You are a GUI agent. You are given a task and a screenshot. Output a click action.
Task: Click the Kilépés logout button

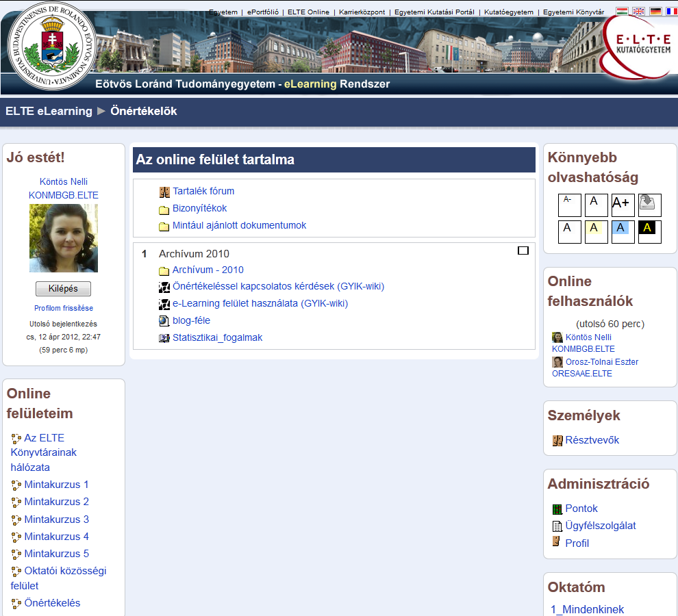(63, 289)
